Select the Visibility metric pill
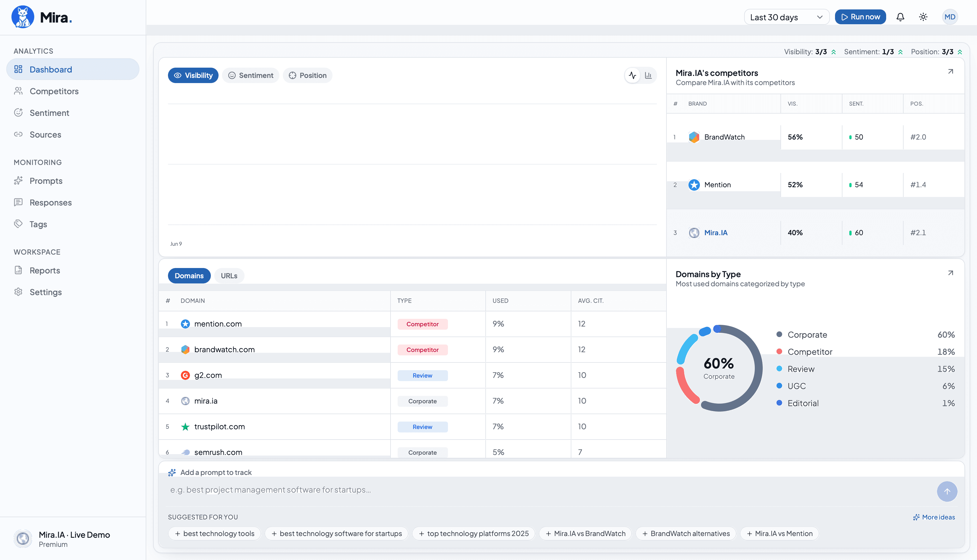The image size is (977, 560). pos(193,75)
